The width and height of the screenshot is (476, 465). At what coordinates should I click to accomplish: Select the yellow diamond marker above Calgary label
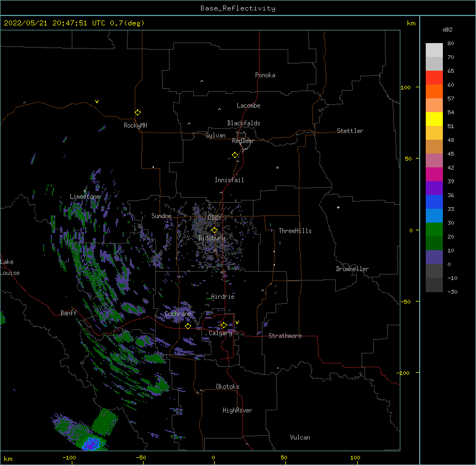pos(224,325)
